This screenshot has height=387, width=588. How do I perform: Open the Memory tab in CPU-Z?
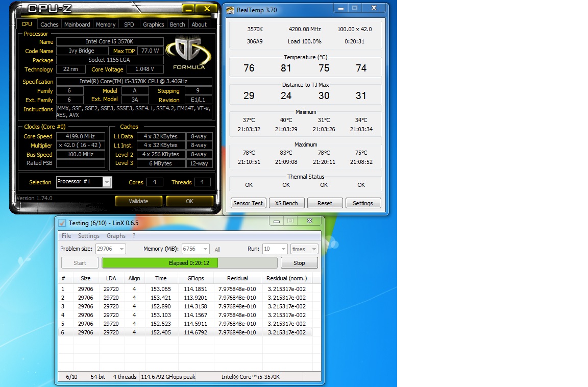pos(106,25)
